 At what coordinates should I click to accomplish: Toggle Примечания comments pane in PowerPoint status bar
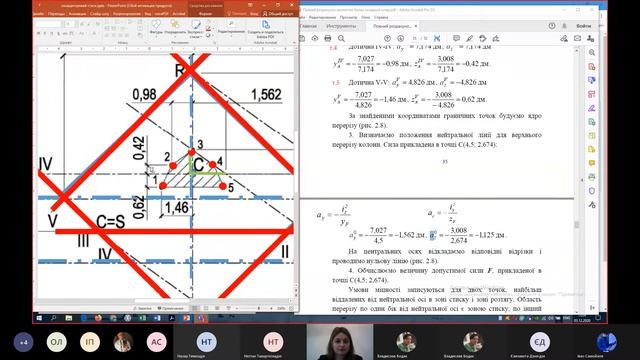tap(170, 309)
